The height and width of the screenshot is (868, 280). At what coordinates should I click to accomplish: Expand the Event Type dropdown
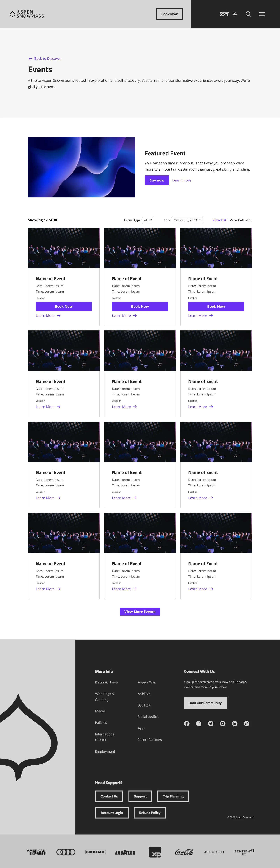(148, 220)
